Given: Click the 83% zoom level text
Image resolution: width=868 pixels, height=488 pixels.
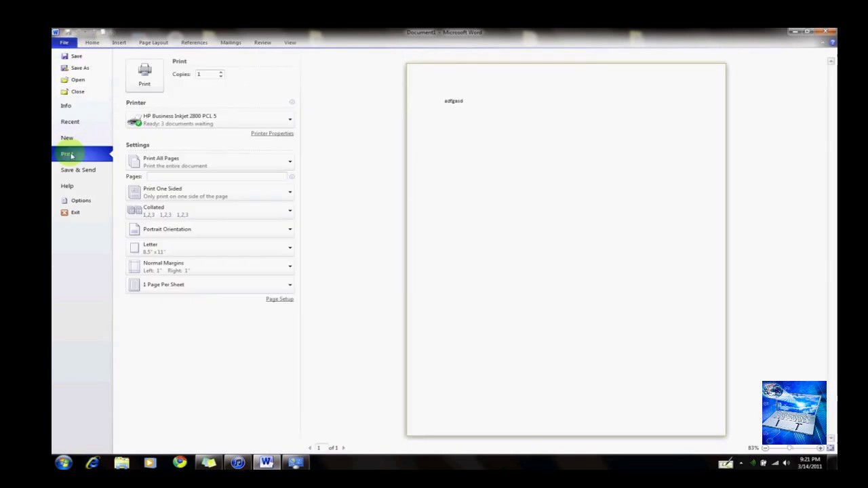Looking at the screenshot, I should click(x=753, y=448).
